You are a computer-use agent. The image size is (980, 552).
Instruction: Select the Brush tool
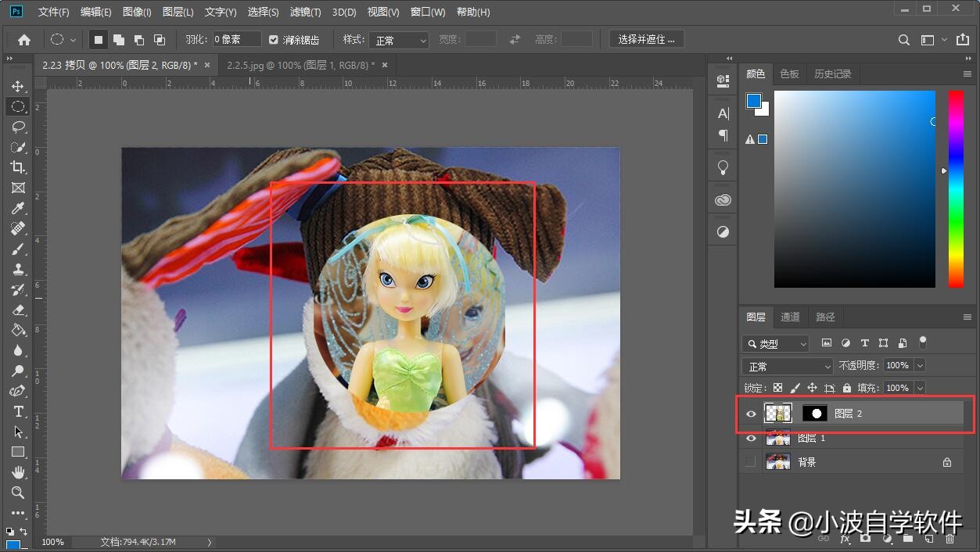[x=18, y=249]
